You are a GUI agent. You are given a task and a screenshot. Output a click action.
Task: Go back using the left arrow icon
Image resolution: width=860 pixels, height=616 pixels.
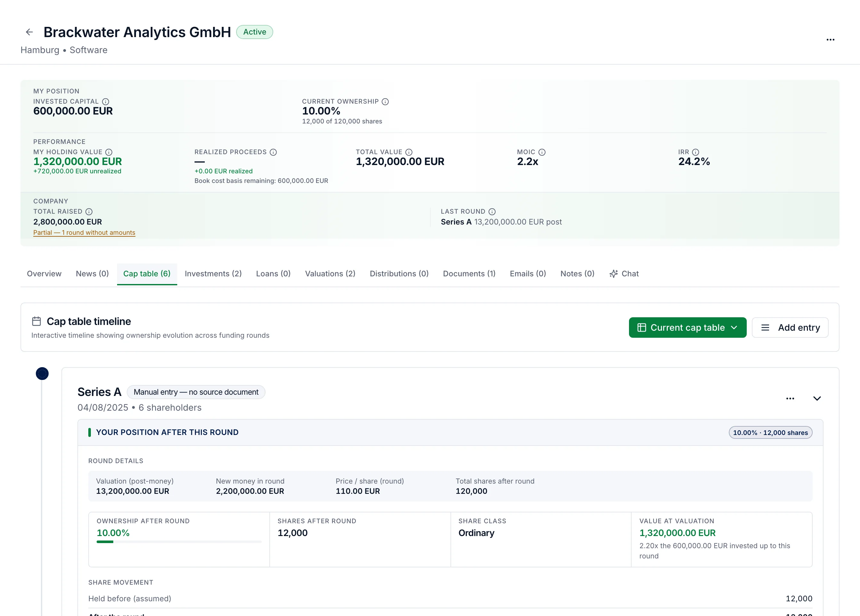[x=29, y=32]
